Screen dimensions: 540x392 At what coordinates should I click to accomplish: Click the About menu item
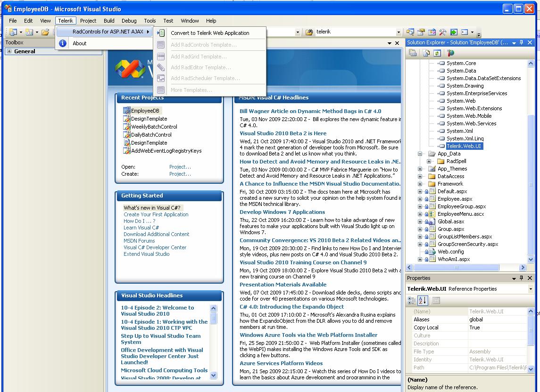(79, 43)
